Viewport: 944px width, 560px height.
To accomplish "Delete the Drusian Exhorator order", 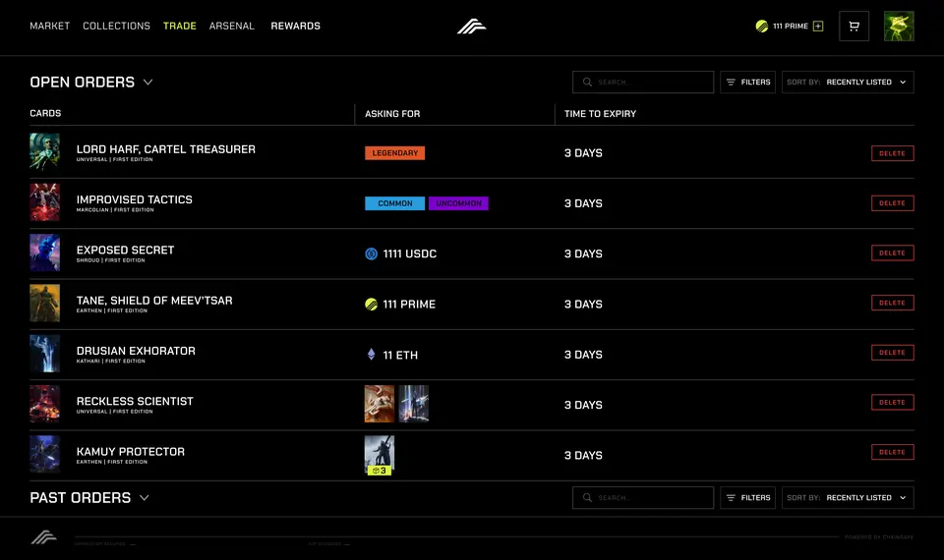I will point(892,353).
